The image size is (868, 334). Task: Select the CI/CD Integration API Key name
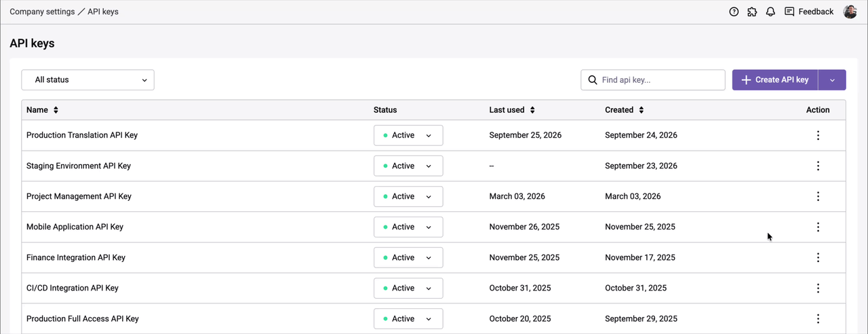click(x=73, y=288)
